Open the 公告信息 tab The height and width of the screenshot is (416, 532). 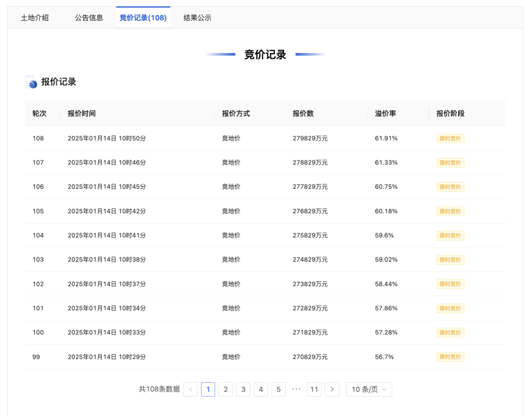[88, 17]
